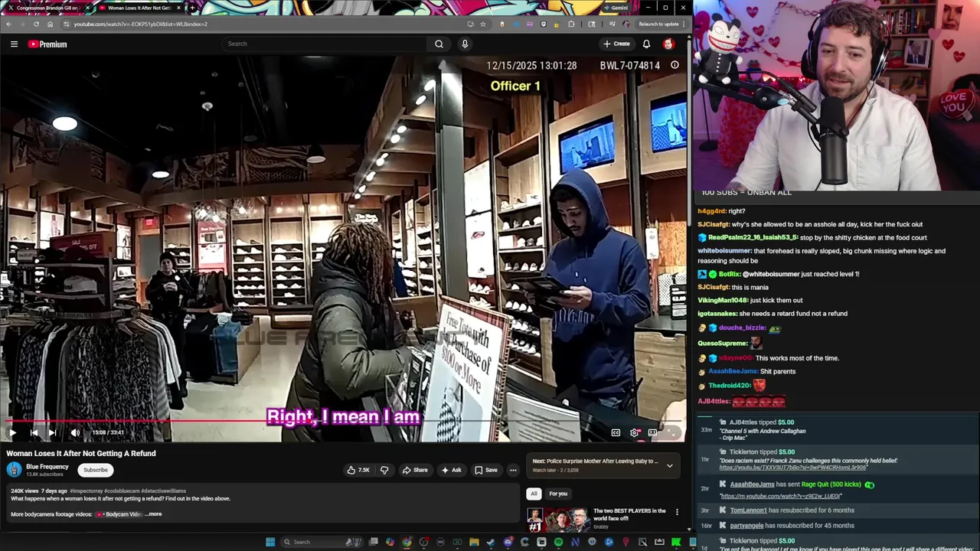Expand the description with ...more
Screen dimensions: 980x551
click(x=154, y=514)
